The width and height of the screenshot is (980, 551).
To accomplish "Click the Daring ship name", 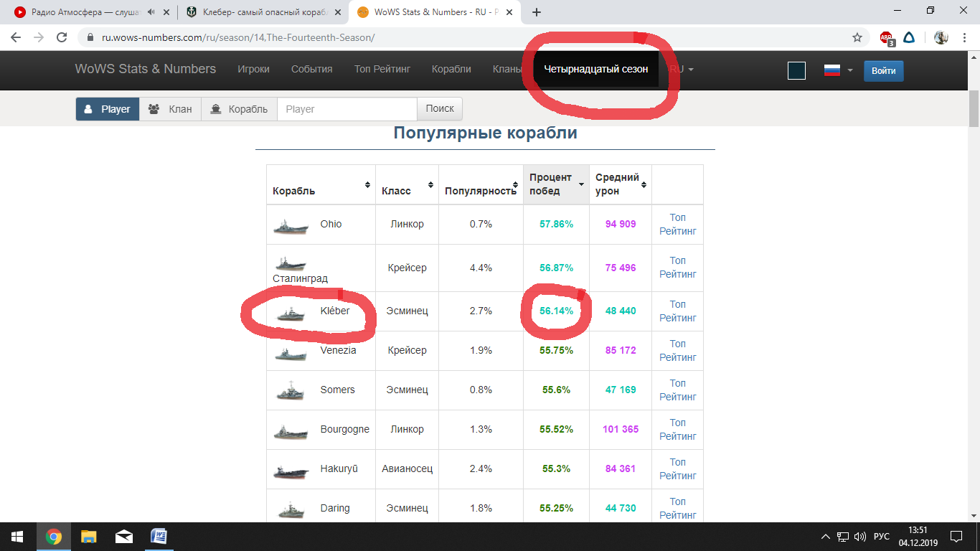I will (335, 509).
